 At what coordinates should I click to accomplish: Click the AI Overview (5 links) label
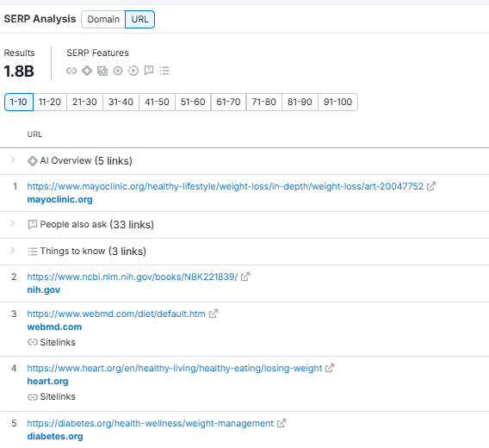click(x=86, y=161)
